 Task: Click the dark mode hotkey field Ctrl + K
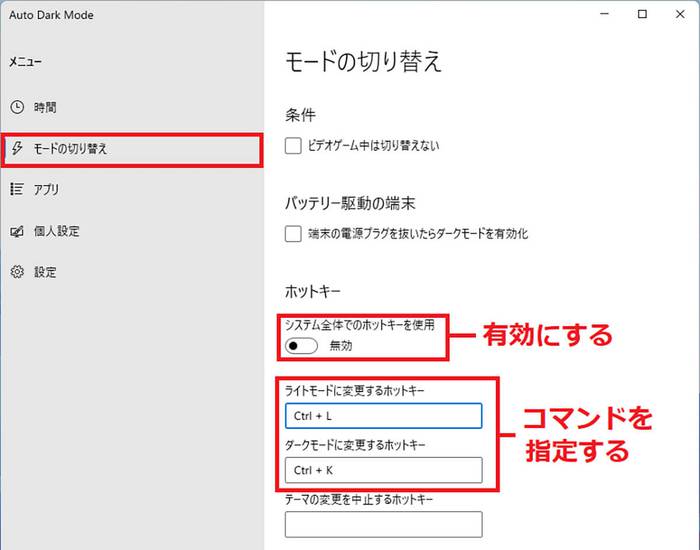click(383, 470)
